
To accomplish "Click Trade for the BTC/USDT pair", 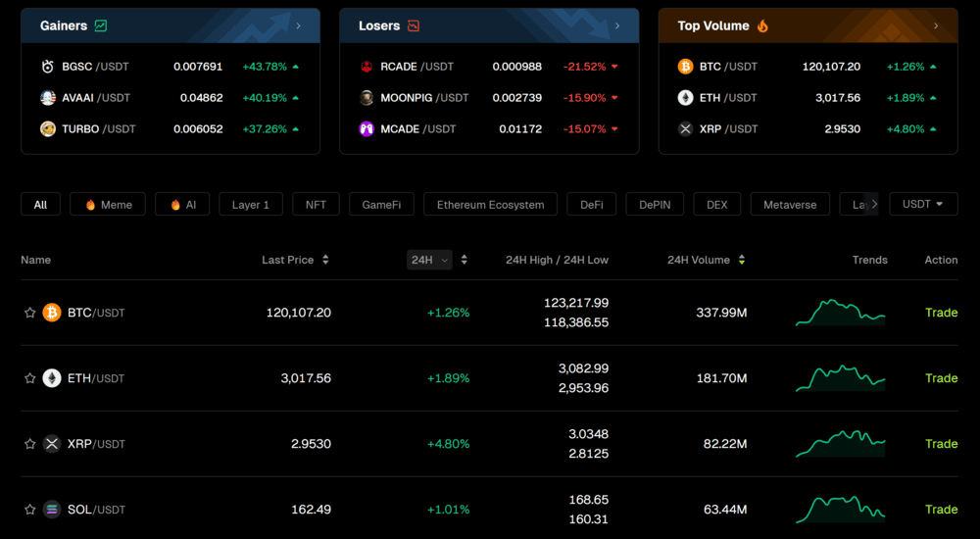I will click(941, 313).
